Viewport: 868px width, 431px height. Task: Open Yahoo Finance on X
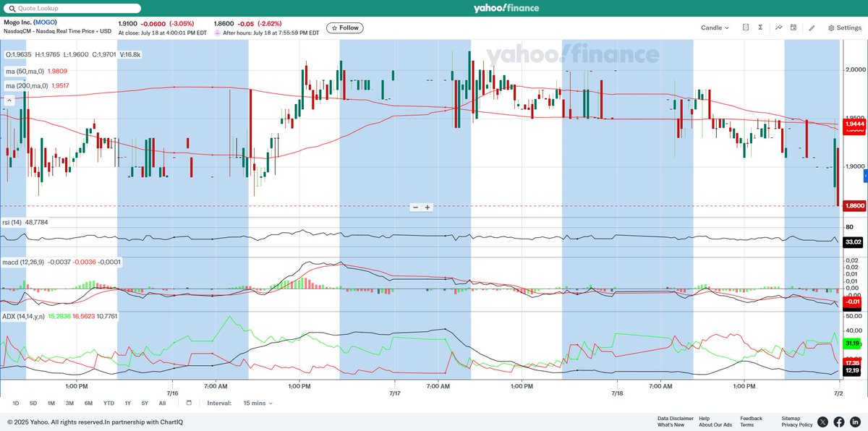point(823,422)
